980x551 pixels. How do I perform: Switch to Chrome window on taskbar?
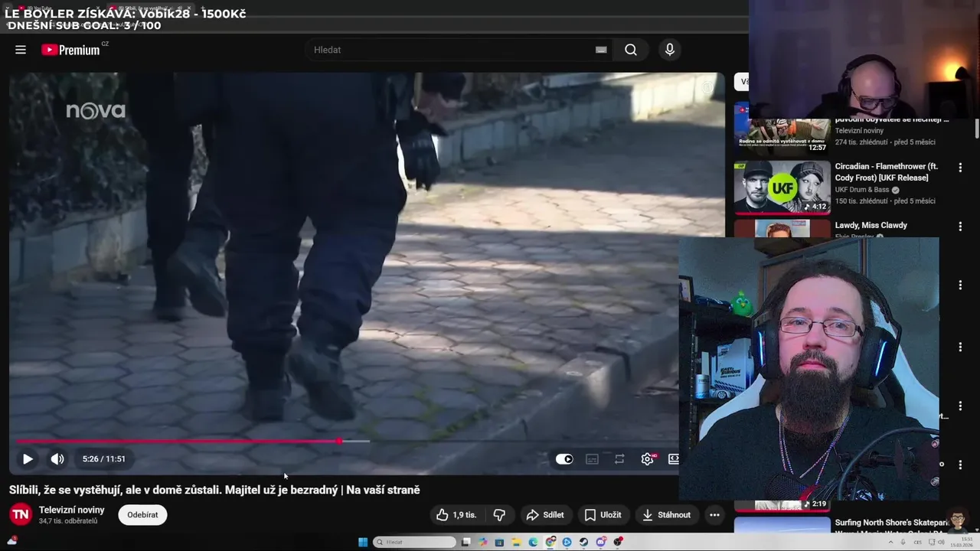[x=550, y=542]
